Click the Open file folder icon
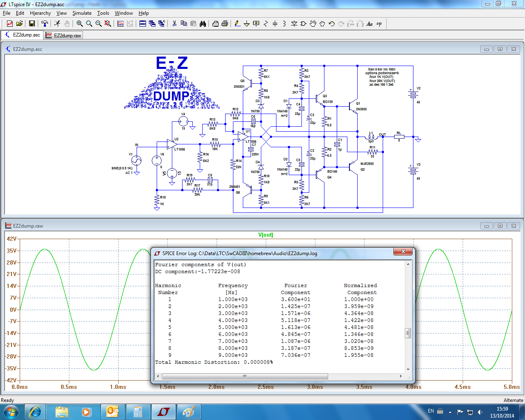This screenshot has width=525, height=420. 19,24
